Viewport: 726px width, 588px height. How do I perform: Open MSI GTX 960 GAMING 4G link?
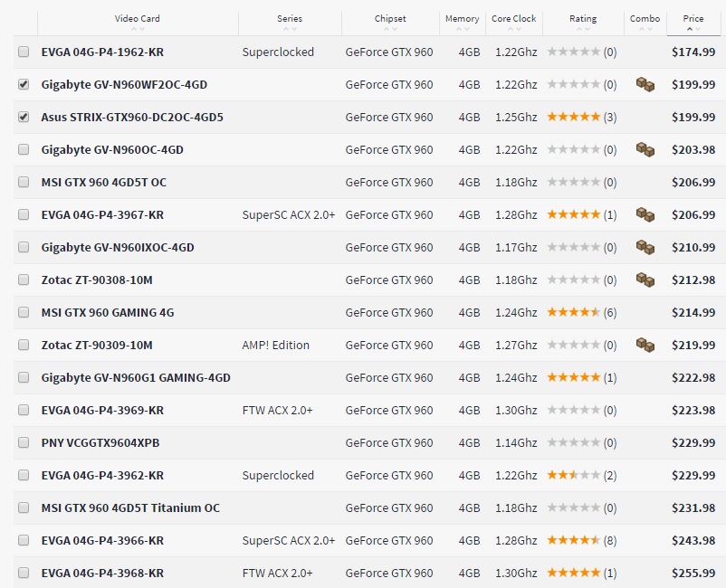pos(108,313)
